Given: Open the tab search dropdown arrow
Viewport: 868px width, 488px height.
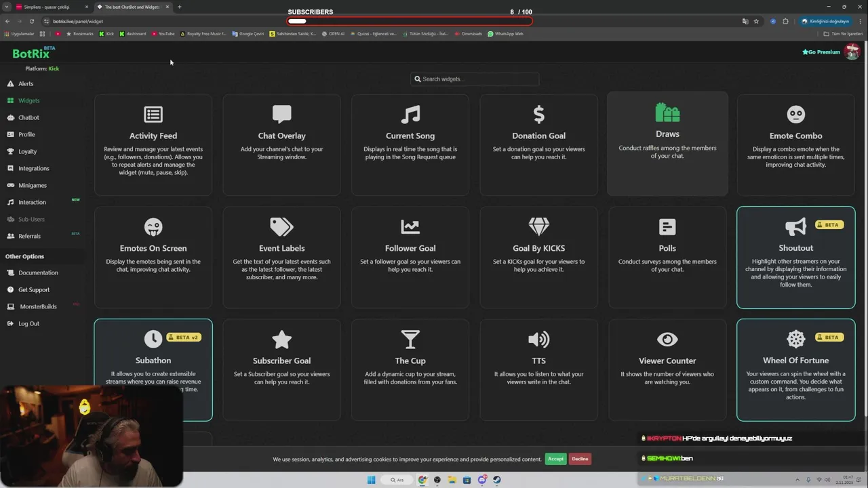Looking at the screenshot, I should click(x=6, y=7).
